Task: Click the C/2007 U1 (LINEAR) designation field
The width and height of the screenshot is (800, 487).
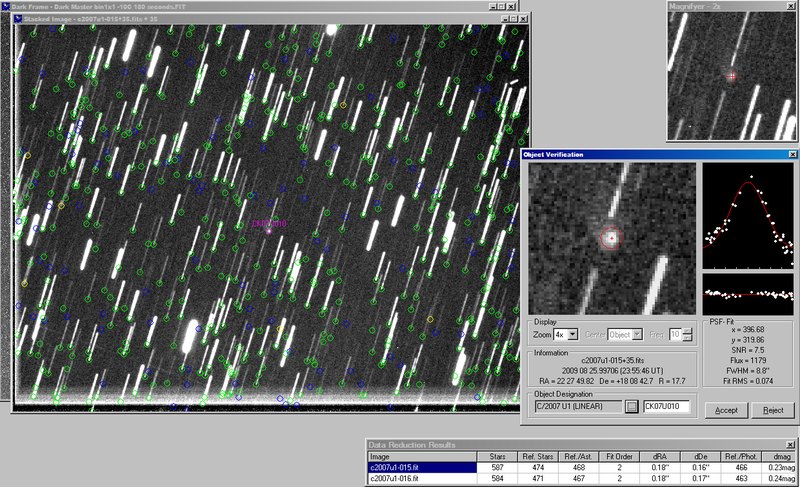Action: (579, 406)
